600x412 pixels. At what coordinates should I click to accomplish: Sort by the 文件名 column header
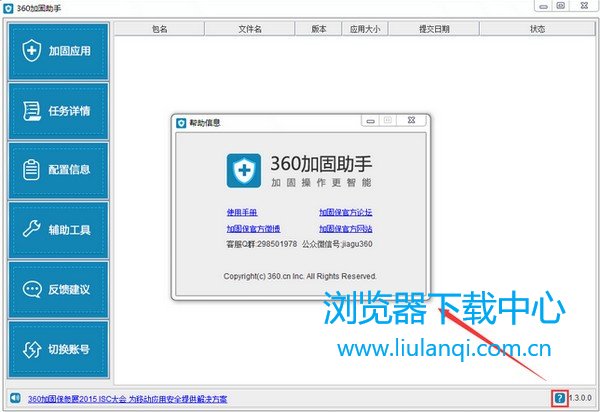(250, 29)
